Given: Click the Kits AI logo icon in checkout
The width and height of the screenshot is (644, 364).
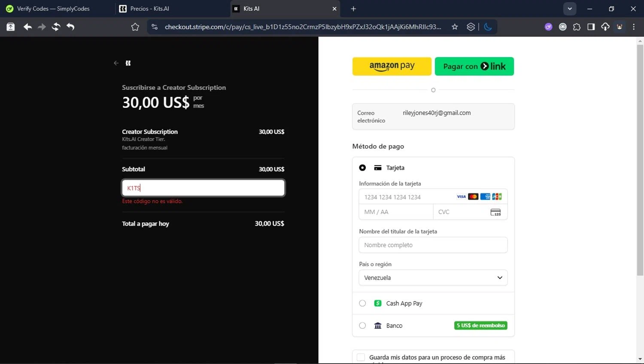Looking at the screenshot, I should coord(128,63).
